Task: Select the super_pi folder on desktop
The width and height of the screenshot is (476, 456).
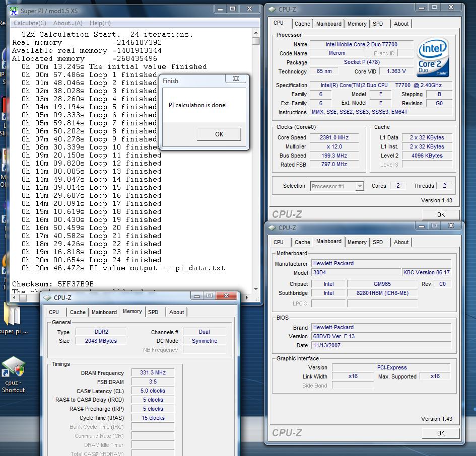Action: coord(13,319)
